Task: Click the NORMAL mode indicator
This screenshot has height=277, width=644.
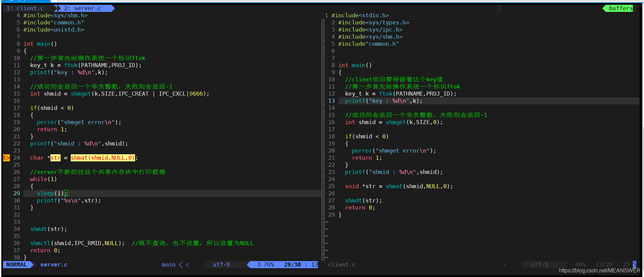Action: click(16, 264)
